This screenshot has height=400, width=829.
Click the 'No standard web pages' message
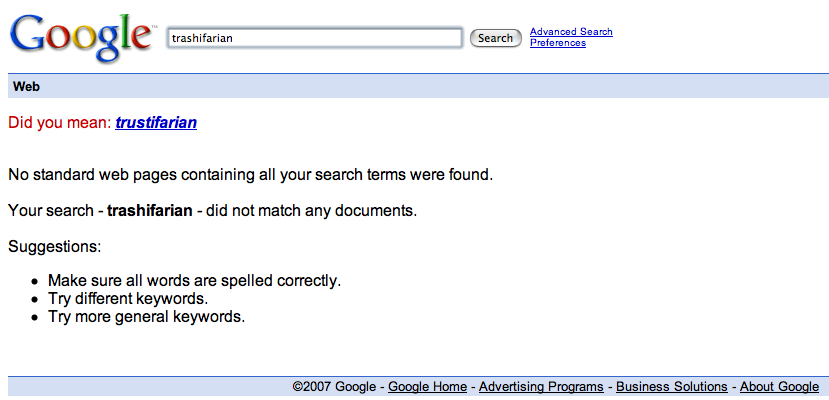(x=251, y=175)
